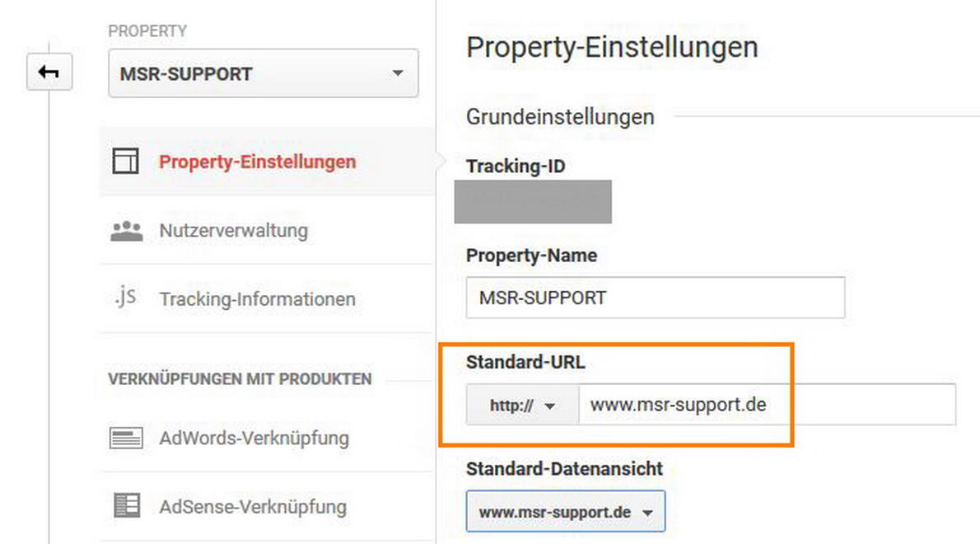Select AdSense-Verknüpfung link
This screenshot has height=544, width=980.
pyautogui.click(x=253, y=506)
